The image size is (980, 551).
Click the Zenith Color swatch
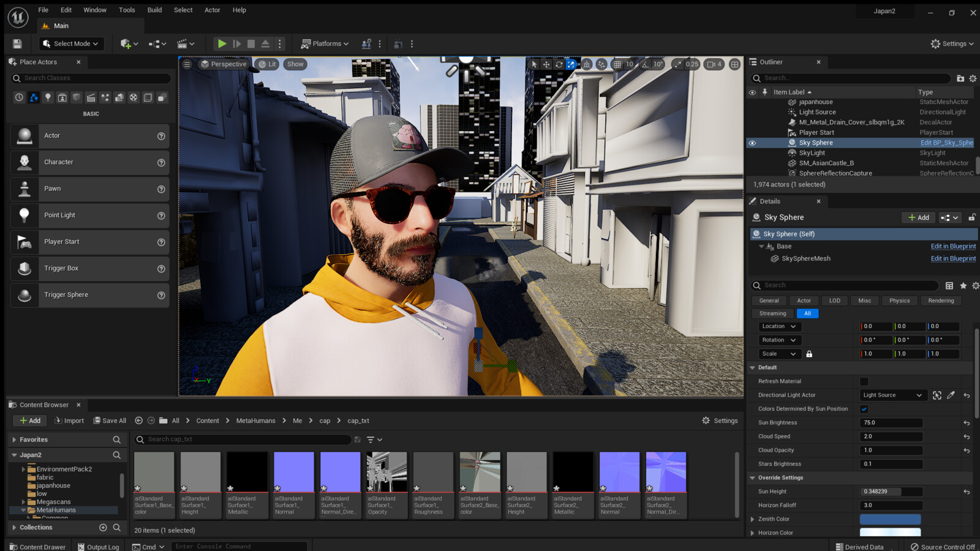click(x=890, y=519)
